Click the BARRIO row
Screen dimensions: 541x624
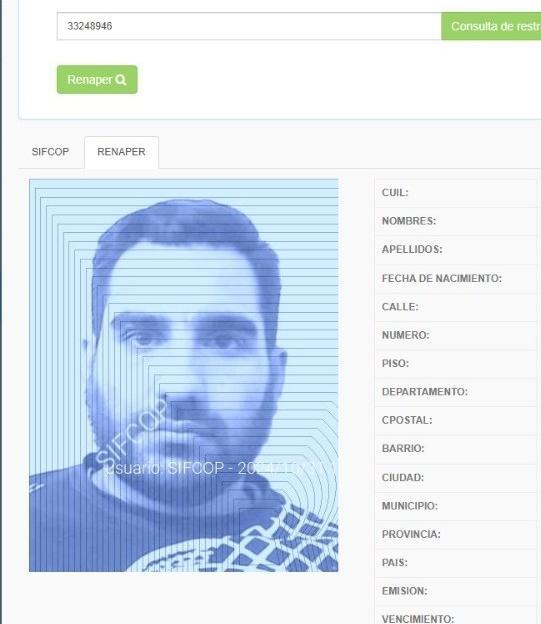pyautogui.click(x=458, y=448)
